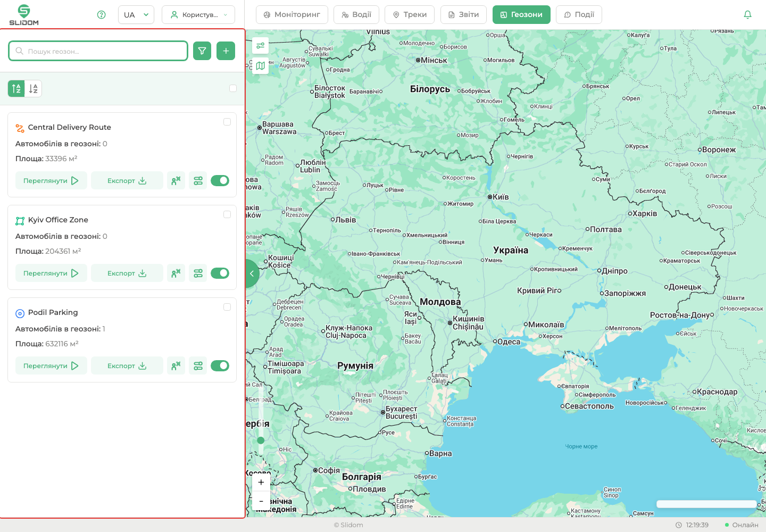This screenshot has width=766, height=532.
Task: Toggle Podil Parking switch off
Action: 220,366
